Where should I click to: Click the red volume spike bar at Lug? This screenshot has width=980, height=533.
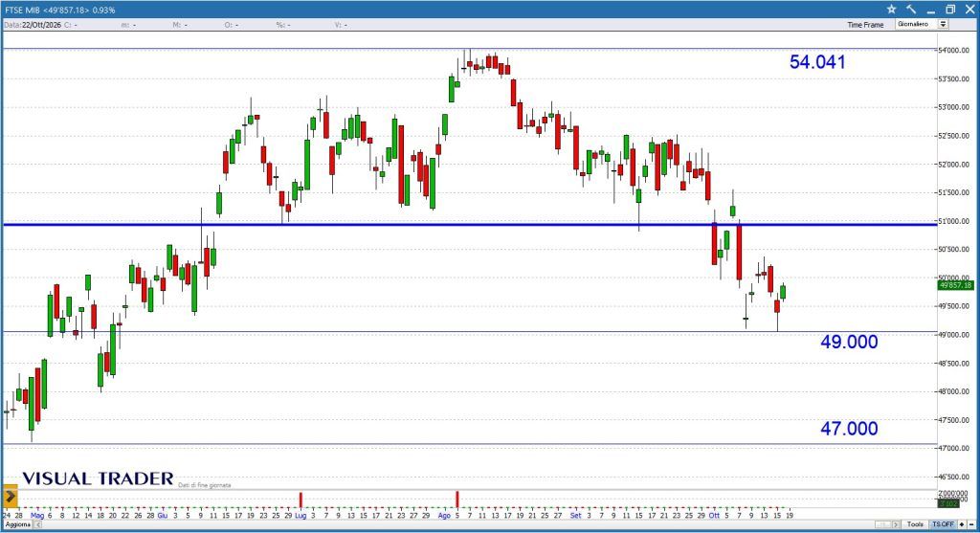tap(301, 500)
